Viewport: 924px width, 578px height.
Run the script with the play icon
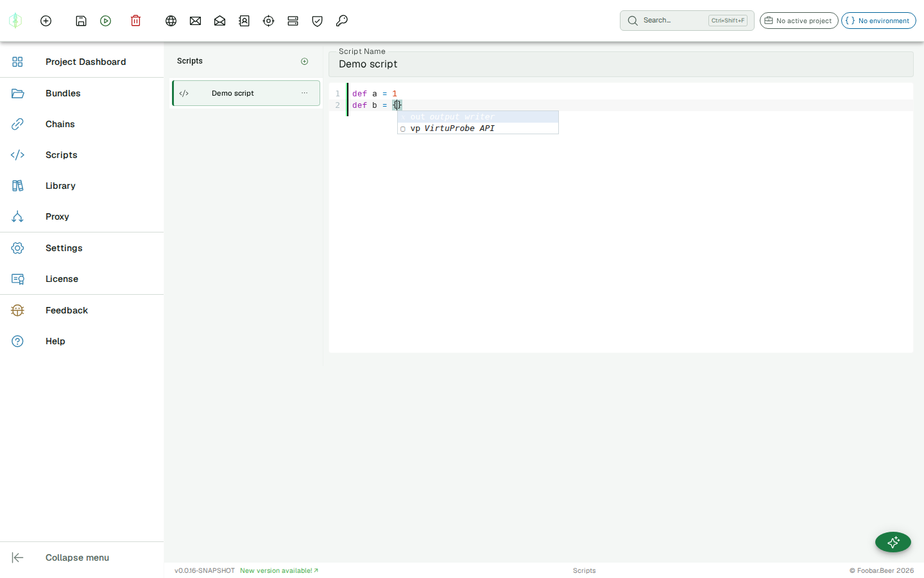(106, 21)
